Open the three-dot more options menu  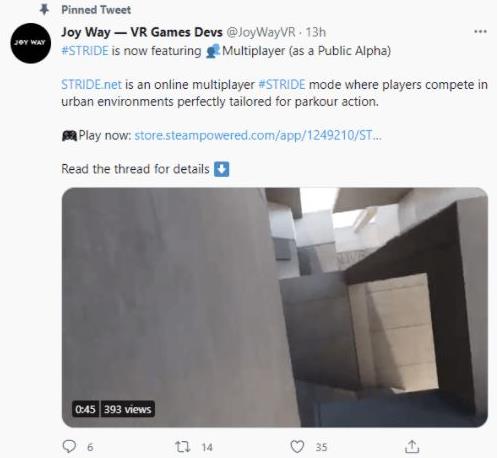point(480,32)
